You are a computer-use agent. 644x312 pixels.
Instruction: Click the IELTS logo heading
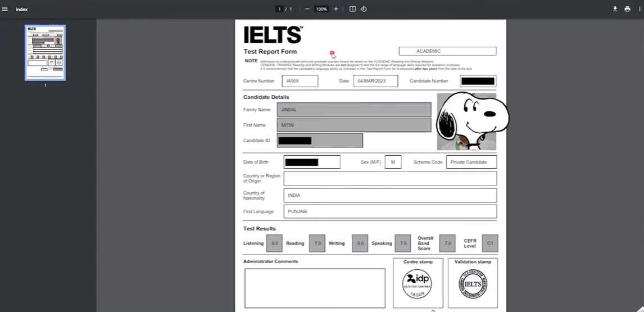[273, 35]
